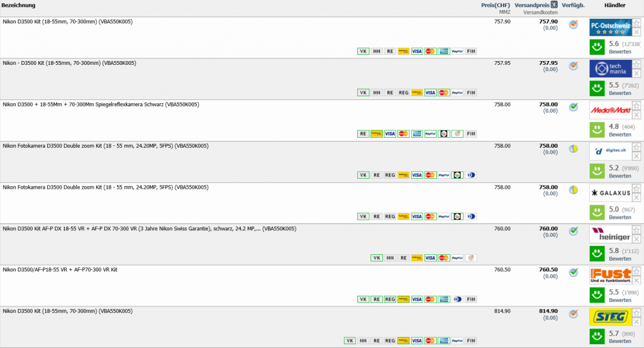The image size is (644, 348).
Task: Click the VK payment badge in Galaxus row
Action: tap(363, 216)
